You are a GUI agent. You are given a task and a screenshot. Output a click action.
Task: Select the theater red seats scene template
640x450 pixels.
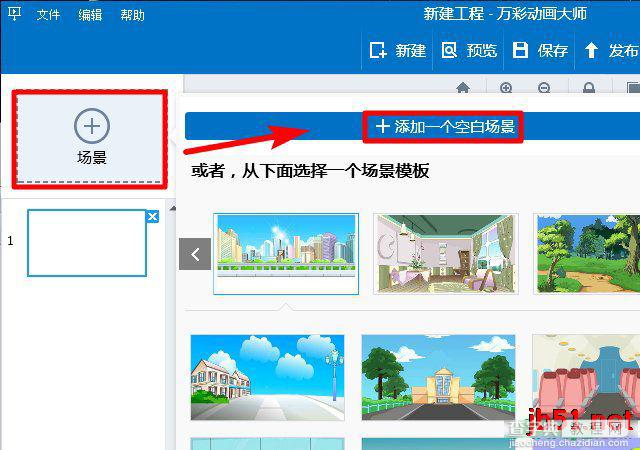click(586, 377)
